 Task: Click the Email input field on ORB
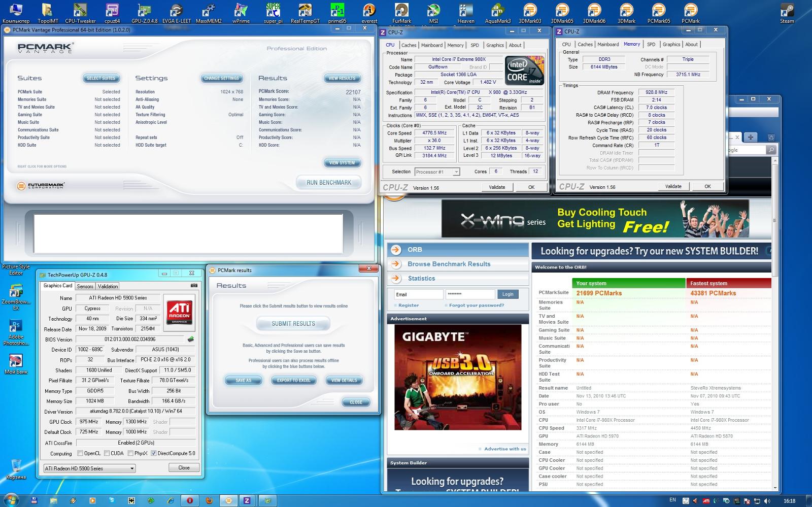(x=419, y=294)
